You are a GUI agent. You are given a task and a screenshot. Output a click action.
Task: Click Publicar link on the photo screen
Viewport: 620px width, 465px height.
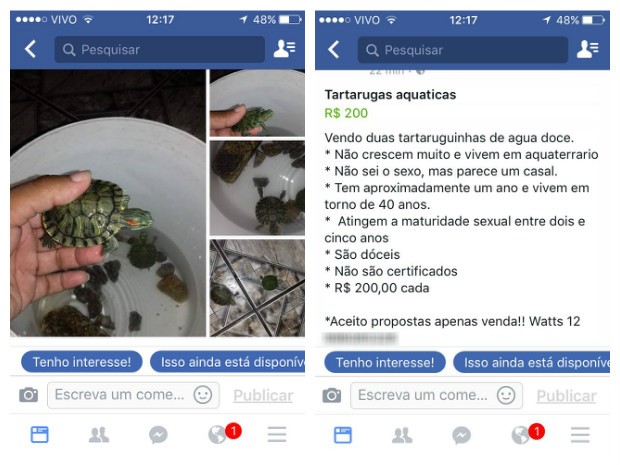pyautogui.click(x=263, y=395)
